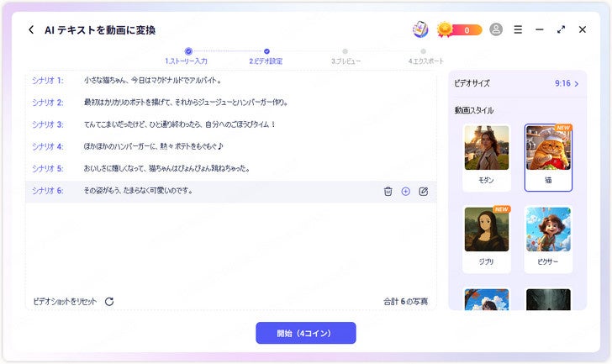Click the 9:16 video size value
Screen dimensions: 612x364
562,83
